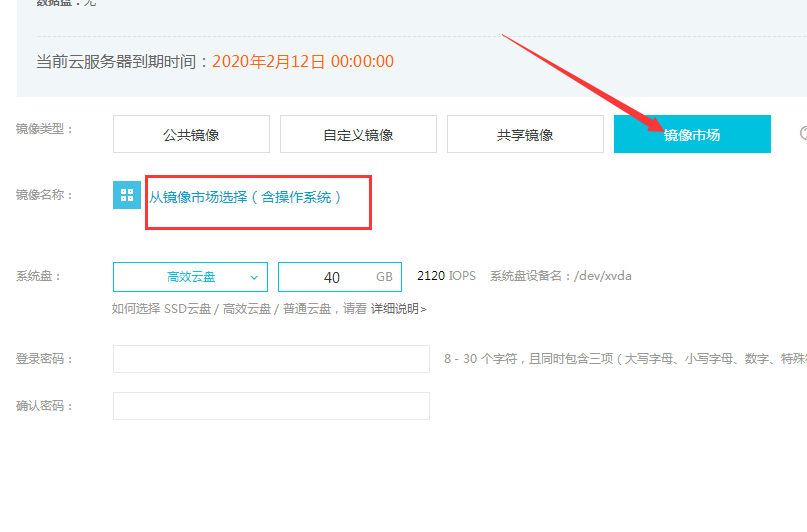Expand the 高效云盘 disk type dropdown
Screen dimensions: 807x532
pos(190,277)
